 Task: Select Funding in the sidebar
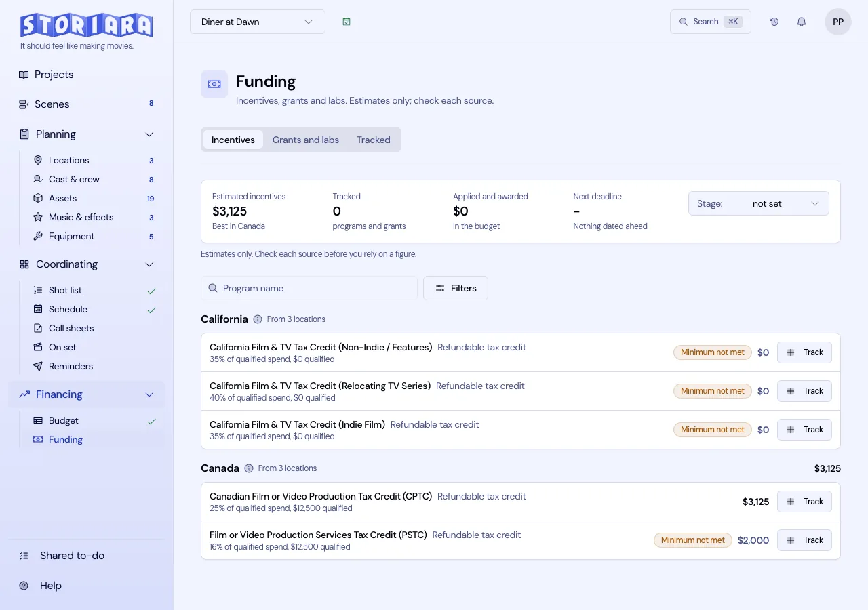click(93, 439)
